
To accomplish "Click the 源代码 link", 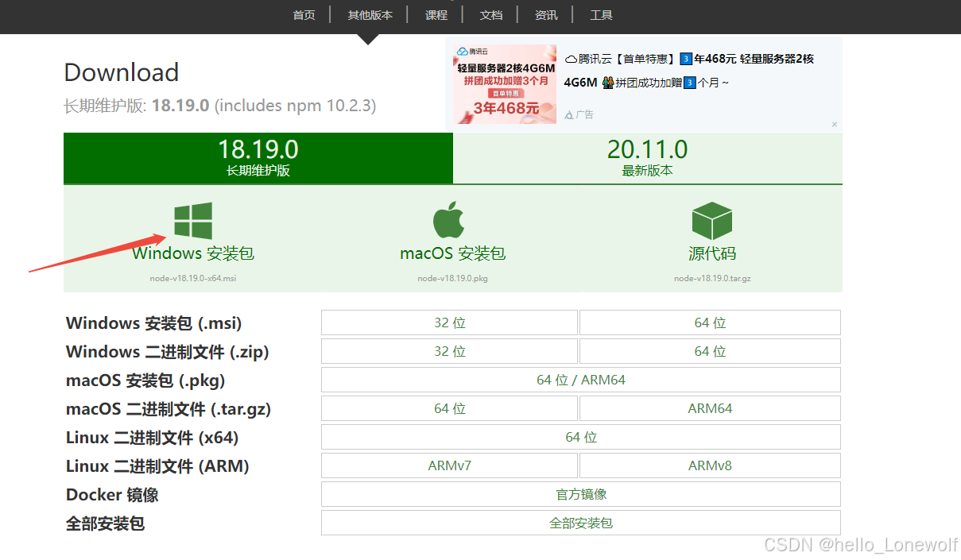I will [x=712, y=253].
